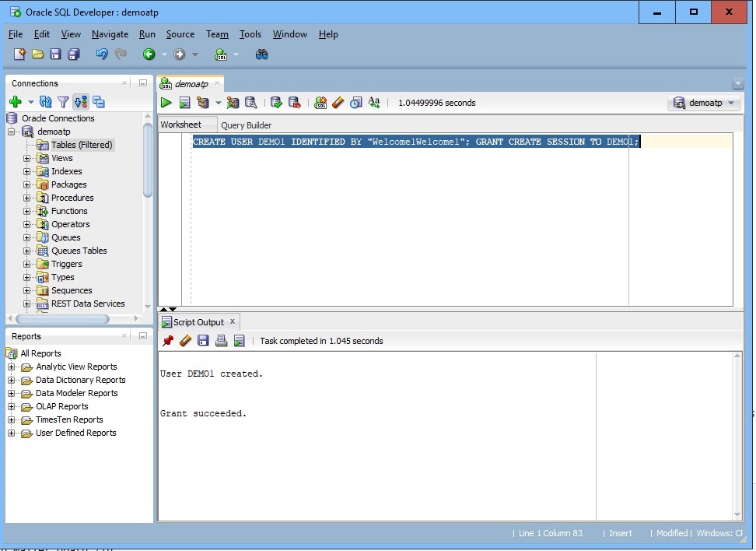Click the SQL History clock icon
Image resolution: width=756 pixels, height=551 pixels.
point(355,102)
